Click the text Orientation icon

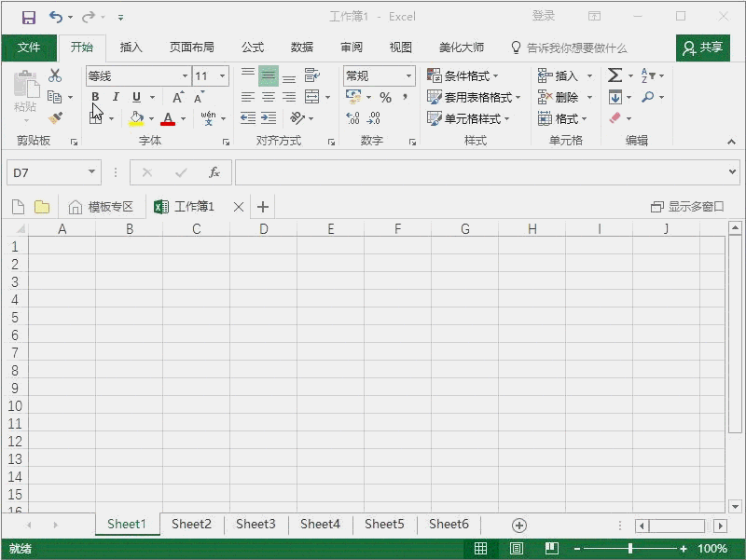tap(297, 118)
